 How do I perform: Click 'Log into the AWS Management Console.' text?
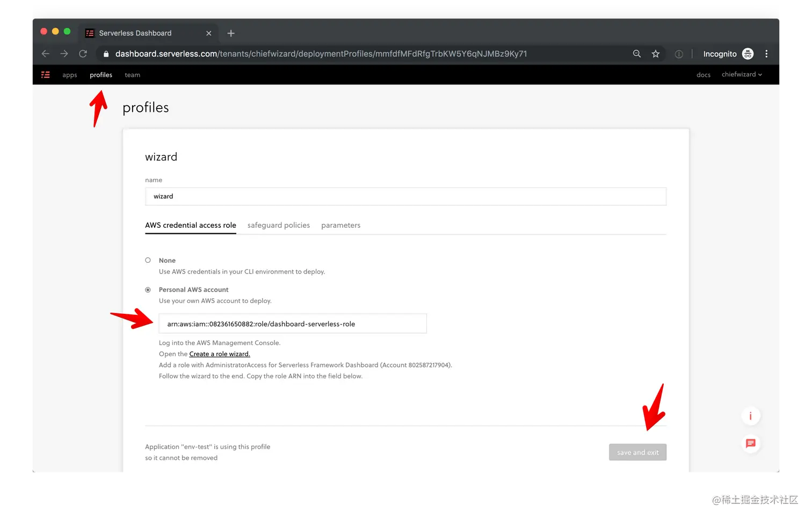coord(220,343)
